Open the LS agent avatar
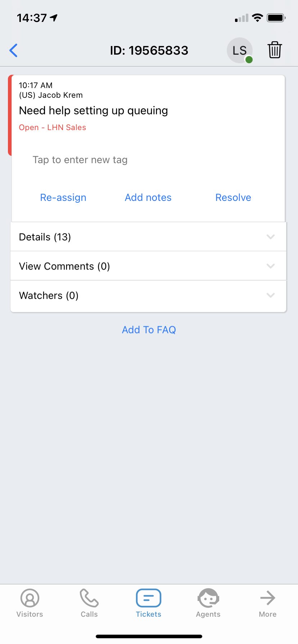Image resolution: width=298 pixels, height=644 pixels. (x=239, y=50)
